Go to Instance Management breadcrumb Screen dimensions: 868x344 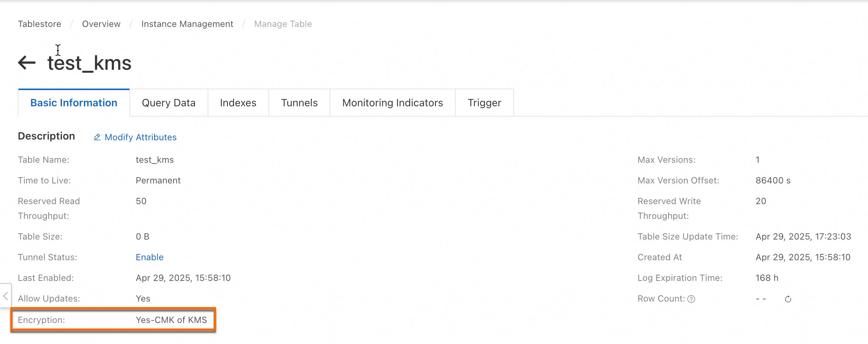tap(187, 24)
